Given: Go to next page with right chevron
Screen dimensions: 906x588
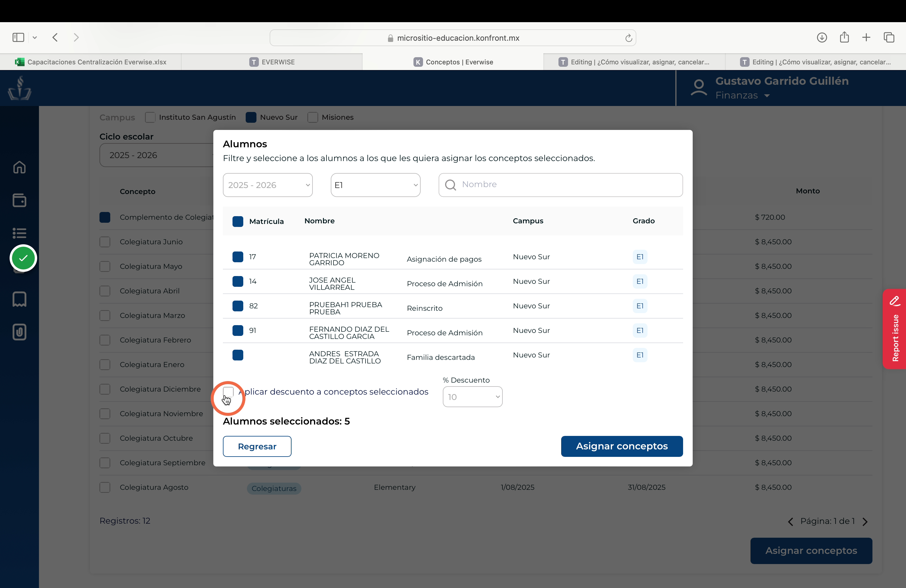Looking at the screenshot, I should (x=865, y=522).
